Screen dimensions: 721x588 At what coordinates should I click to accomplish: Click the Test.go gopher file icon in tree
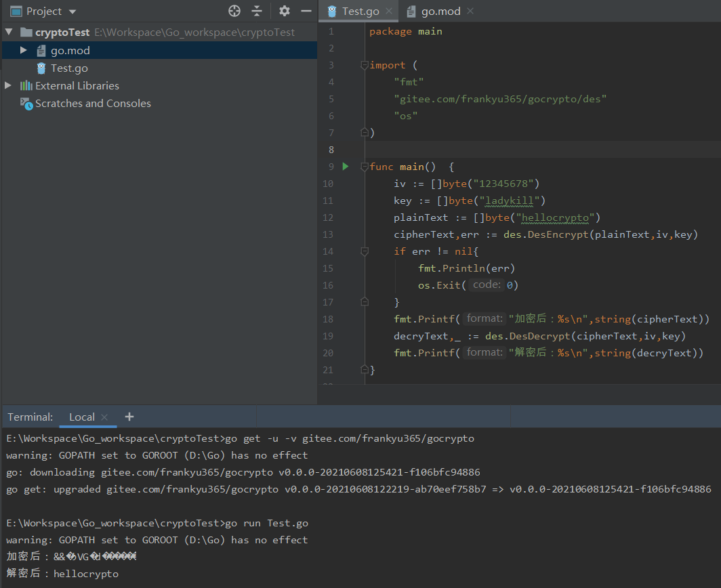41,68
